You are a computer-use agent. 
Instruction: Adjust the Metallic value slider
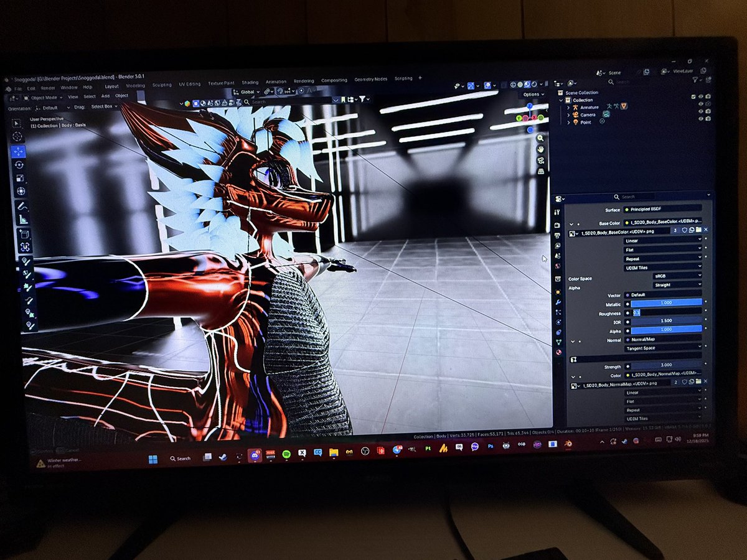click(666, 302)
